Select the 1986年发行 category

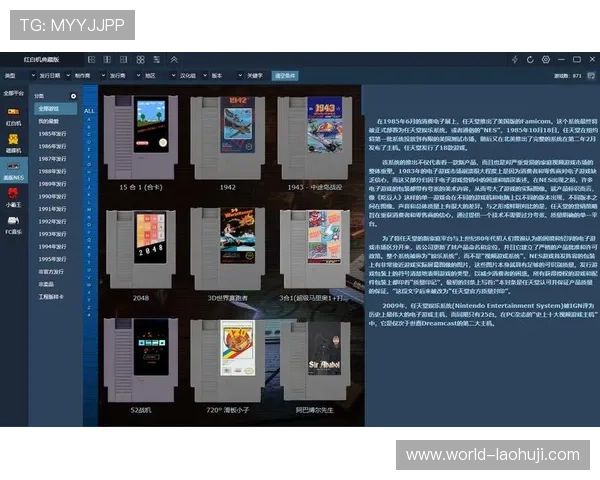[x=52, y=146]
